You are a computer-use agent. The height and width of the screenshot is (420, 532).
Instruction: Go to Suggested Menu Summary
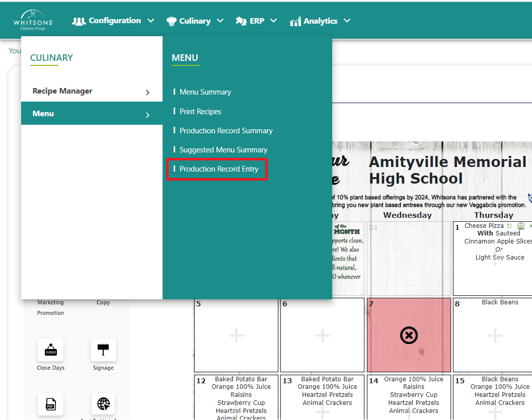(223, 150)
